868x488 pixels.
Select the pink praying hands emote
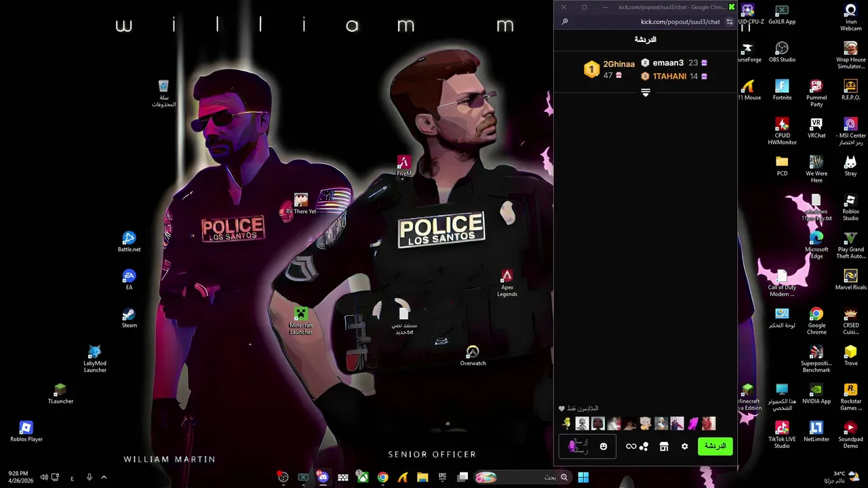coord(693,424)
